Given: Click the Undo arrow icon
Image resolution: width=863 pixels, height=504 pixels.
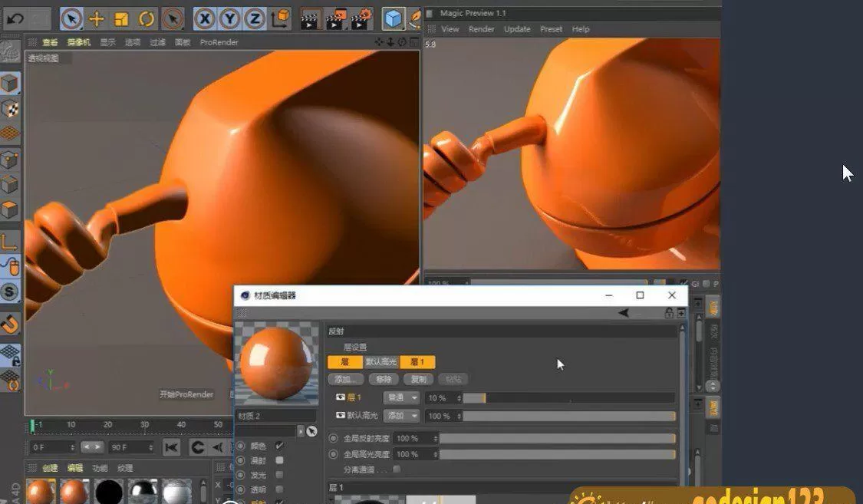Looking at the screenshot, I should point(14,18).
